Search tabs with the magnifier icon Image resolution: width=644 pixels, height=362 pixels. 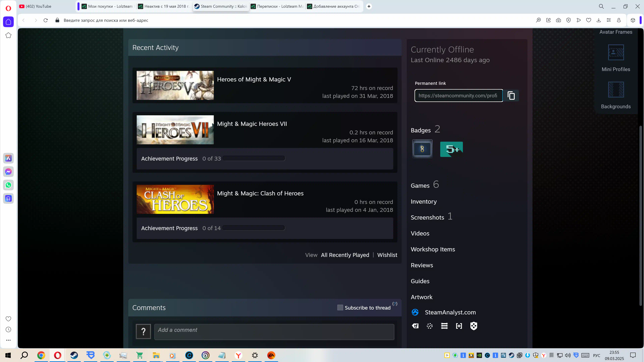[x=602, y=6]
